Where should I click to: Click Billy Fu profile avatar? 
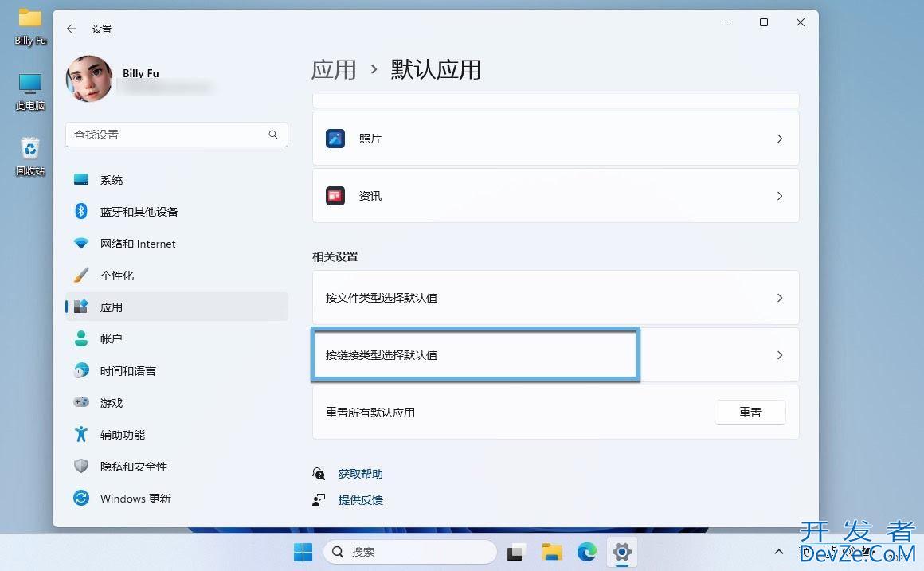pyautogui.click(x=89, y=79)
